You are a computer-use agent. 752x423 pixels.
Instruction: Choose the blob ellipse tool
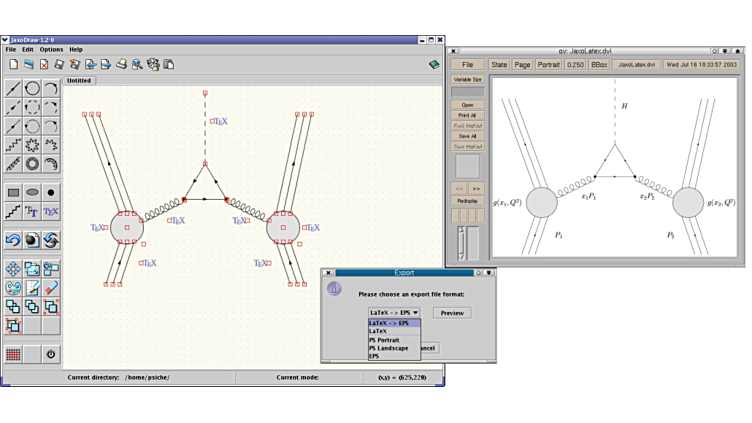coord(32,192)
